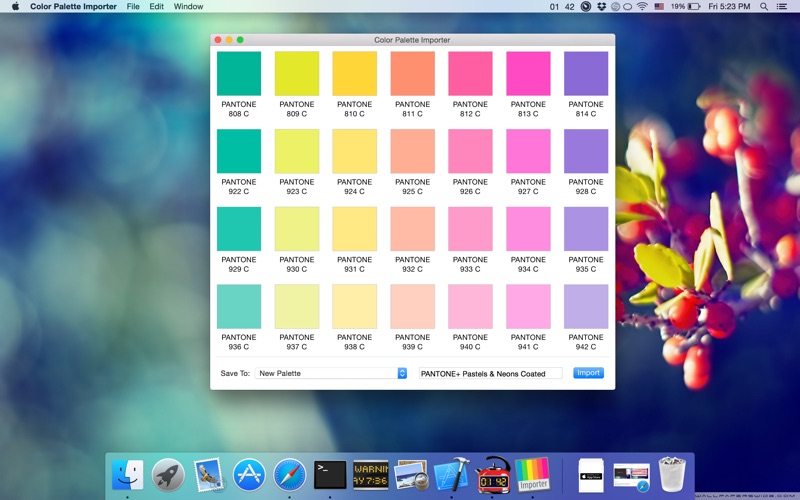Click the Color Palette Importer dock icon
The height and width of the screenshot is (500, 800).
click(x=533, y=474)
